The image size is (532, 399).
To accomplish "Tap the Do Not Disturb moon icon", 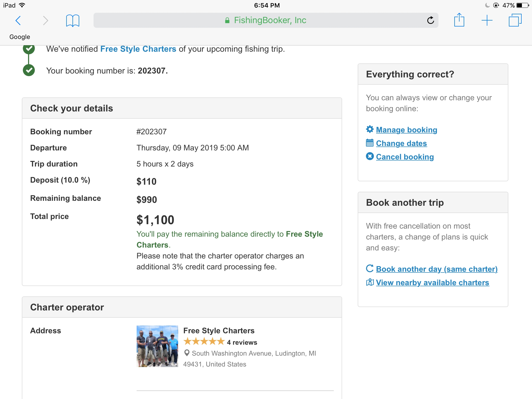I will pyautogui.click(x=487, y=5).
